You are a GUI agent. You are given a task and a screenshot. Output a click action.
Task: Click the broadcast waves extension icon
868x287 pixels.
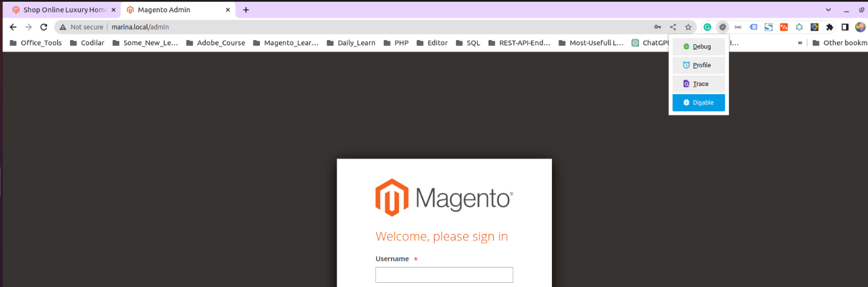[x=738, y=27]
